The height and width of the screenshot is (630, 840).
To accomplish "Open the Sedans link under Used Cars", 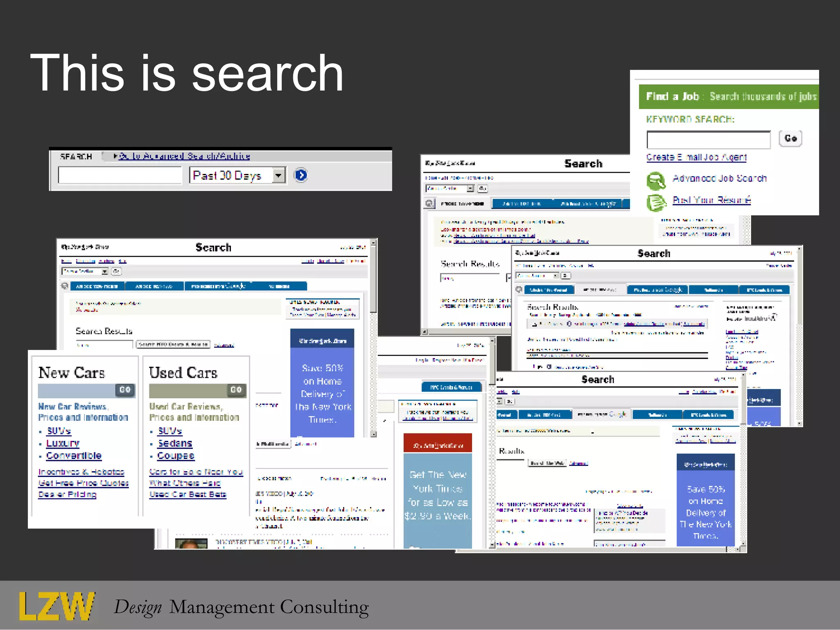I will click(175, 443).
